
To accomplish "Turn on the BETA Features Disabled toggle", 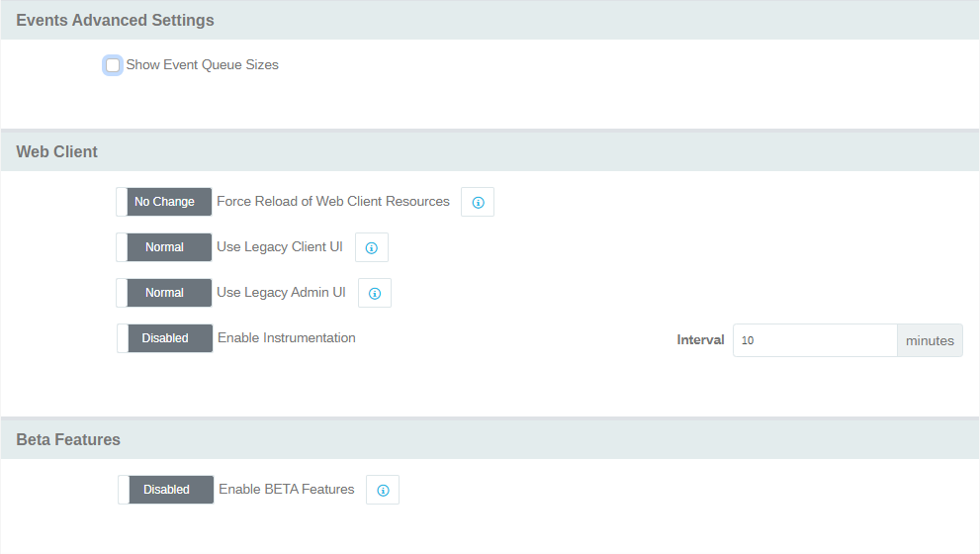I will (x=166, y=490).
